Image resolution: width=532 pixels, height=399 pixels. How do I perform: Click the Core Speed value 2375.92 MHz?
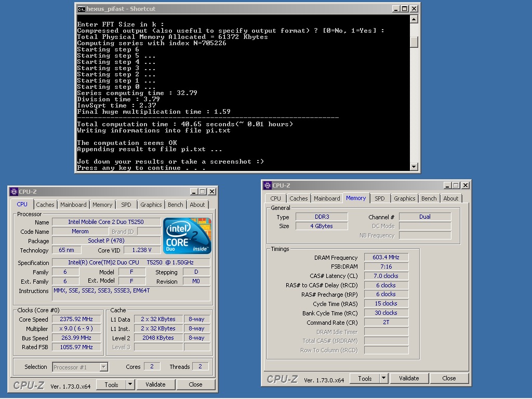[76, 320]
